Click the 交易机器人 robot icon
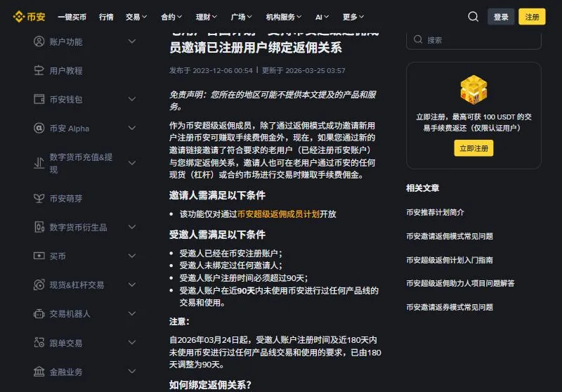562x392 pixels. [x=39, y=314]
